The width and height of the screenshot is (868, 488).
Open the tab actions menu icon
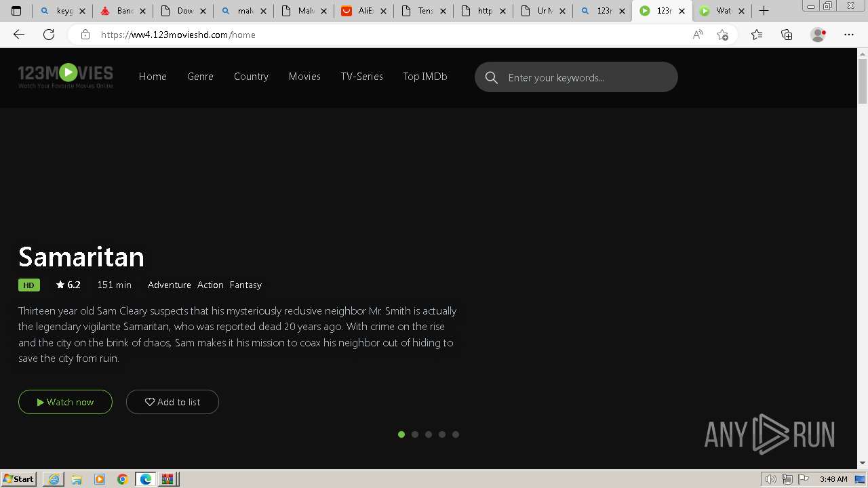coord(16,11)
